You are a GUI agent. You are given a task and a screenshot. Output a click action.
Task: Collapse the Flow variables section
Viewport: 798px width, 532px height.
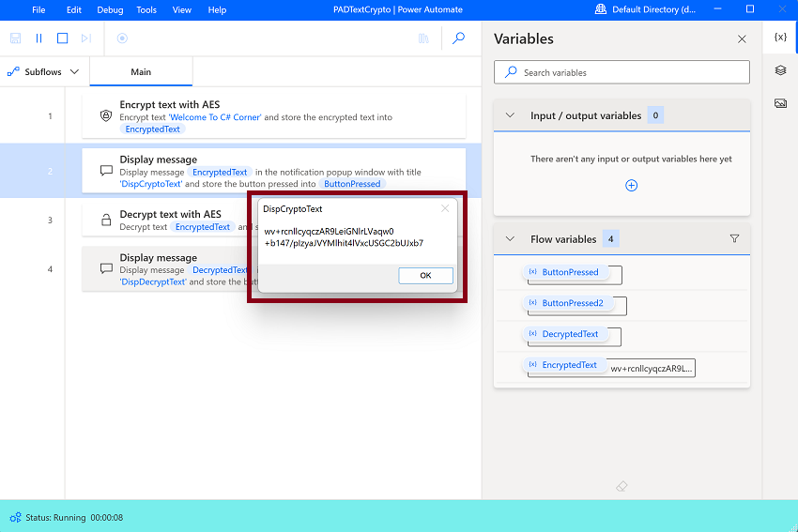click(x=510, y=239)
